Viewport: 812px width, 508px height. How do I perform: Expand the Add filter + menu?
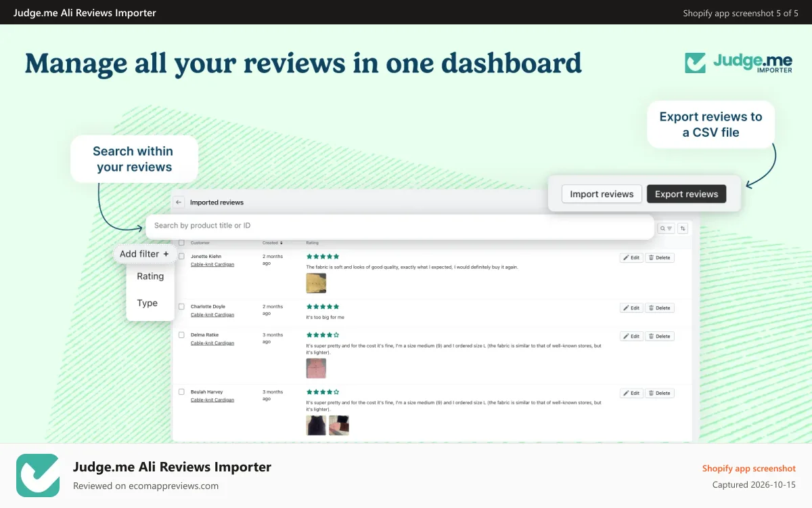click(144, 254)
